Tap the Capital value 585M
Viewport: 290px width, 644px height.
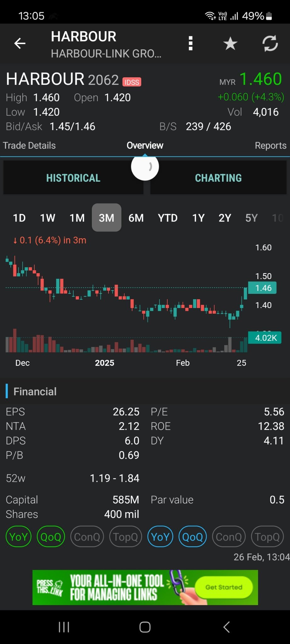126,500
